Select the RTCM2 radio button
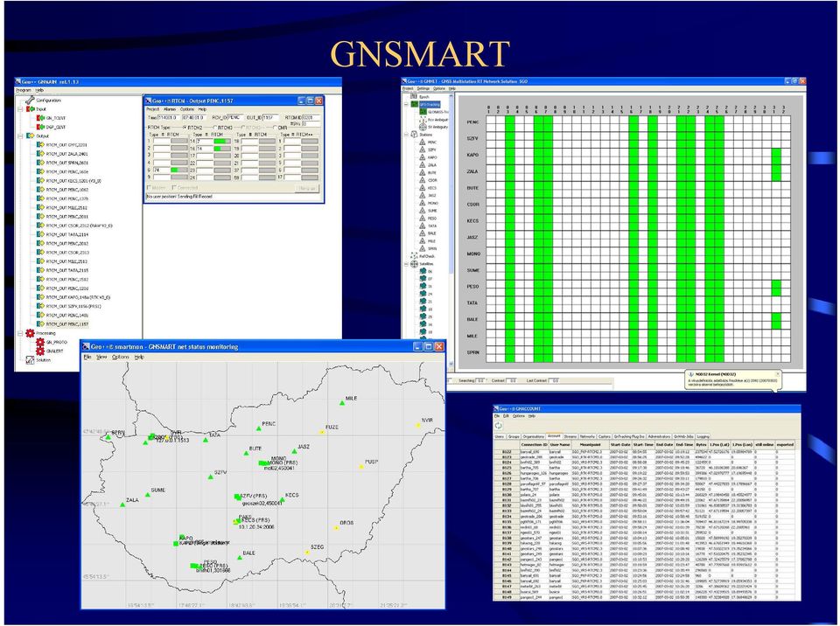This screenshot has width=840, height=626. point(185,128)
